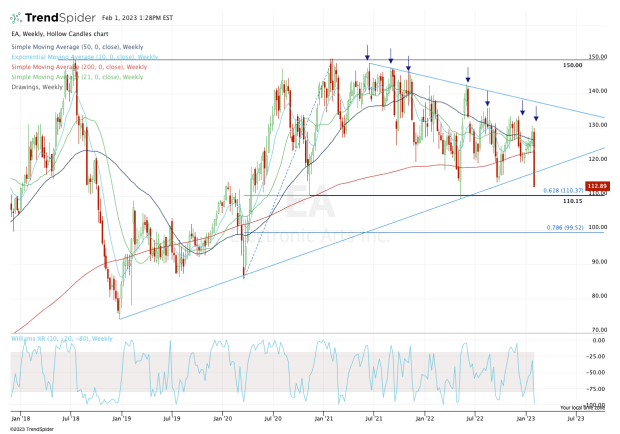Viewport: 620px width, 434px height.
Task: Click the 0.618 (110.37) Fibonacci level label
Action: 563,191
